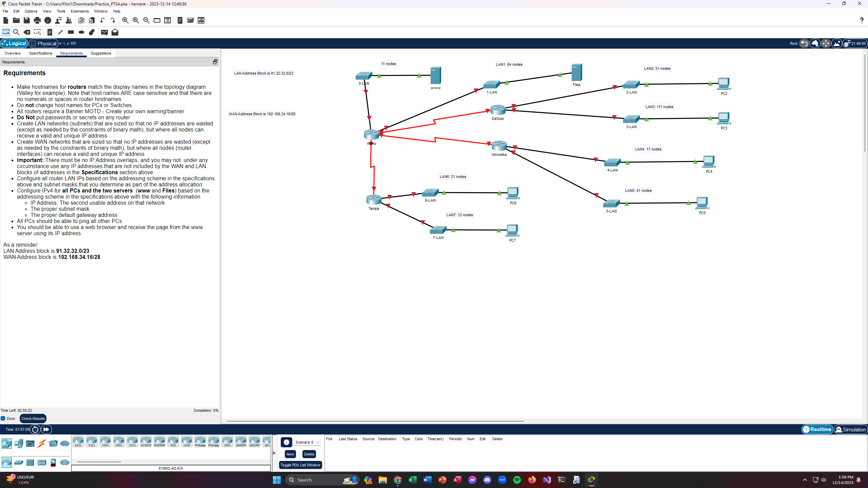Toggle the Dock checkbox
The width and height of the screenshot is (868, 488).
click(3, 419)
